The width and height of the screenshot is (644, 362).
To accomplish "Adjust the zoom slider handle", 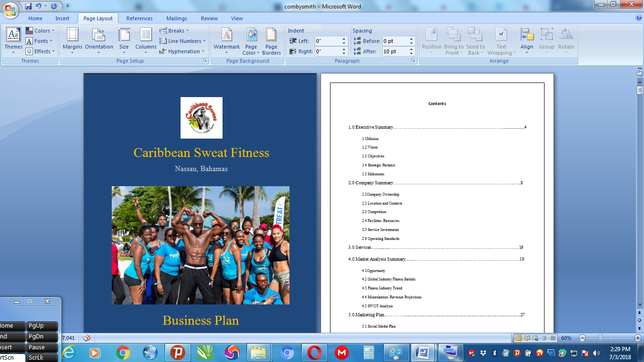I will point(600,338).
